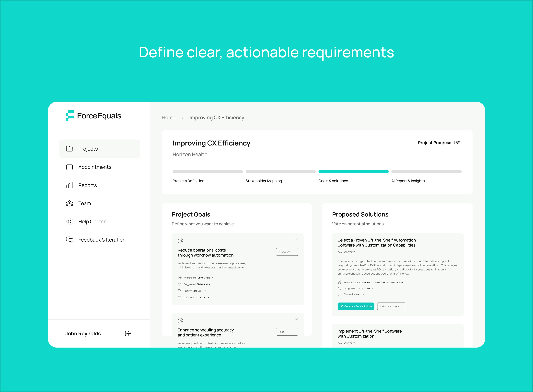
Task: Open Reports in the sidebar
Action: click(x=99, y=185)
